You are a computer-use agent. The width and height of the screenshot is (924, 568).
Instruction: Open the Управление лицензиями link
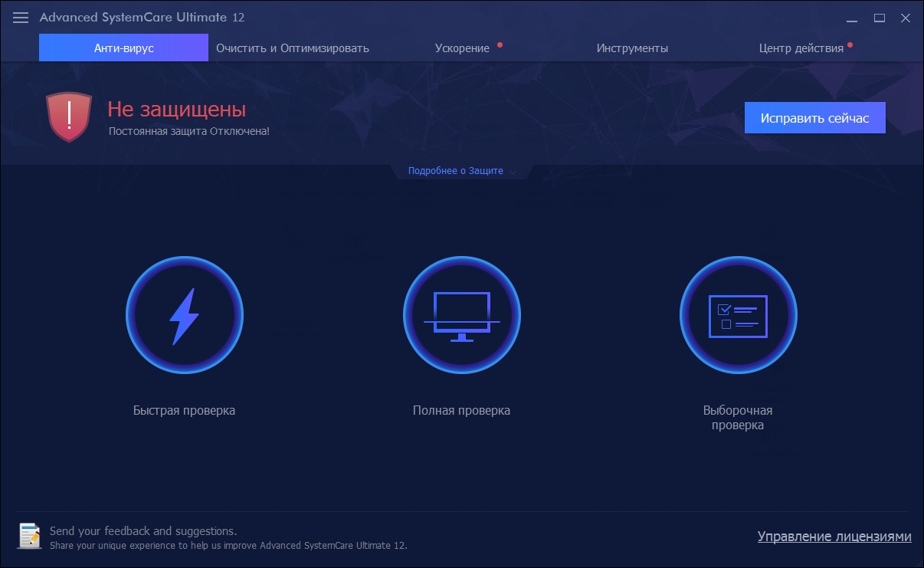tap(834, 537)
